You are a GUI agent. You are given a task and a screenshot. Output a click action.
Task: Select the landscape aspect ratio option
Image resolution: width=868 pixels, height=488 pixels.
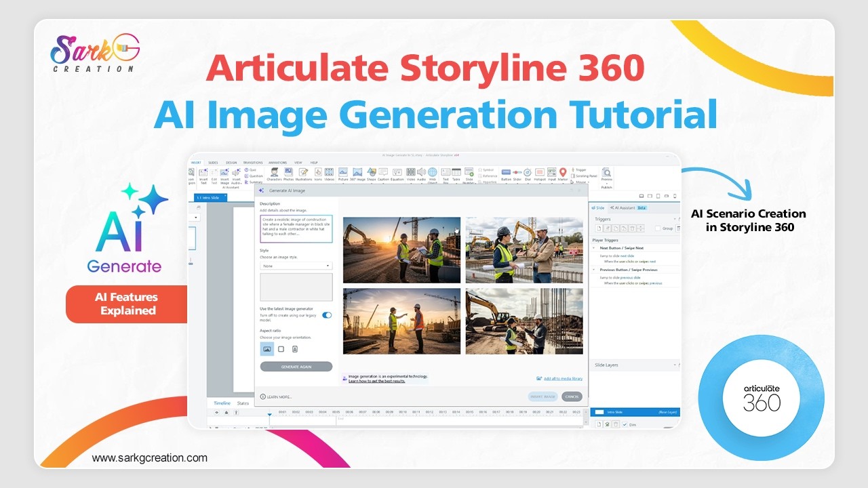click(x=267, y=349)
